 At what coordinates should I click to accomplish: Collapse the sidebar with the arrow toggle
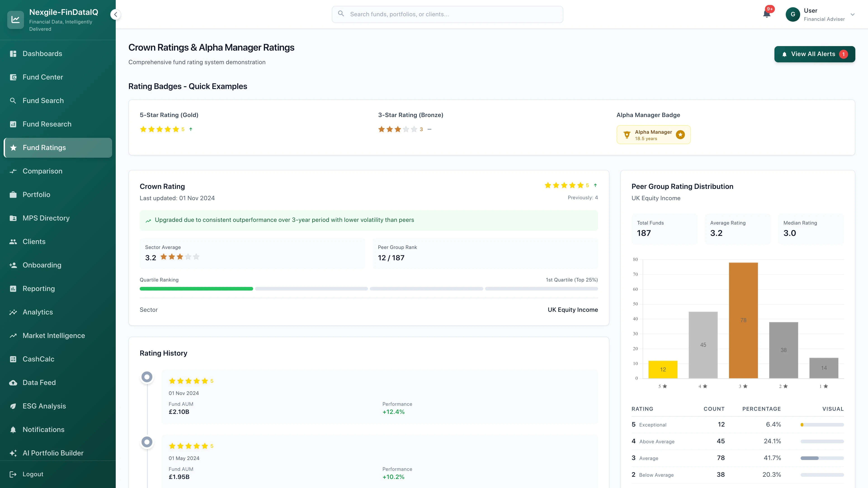[x=115, y=14]
